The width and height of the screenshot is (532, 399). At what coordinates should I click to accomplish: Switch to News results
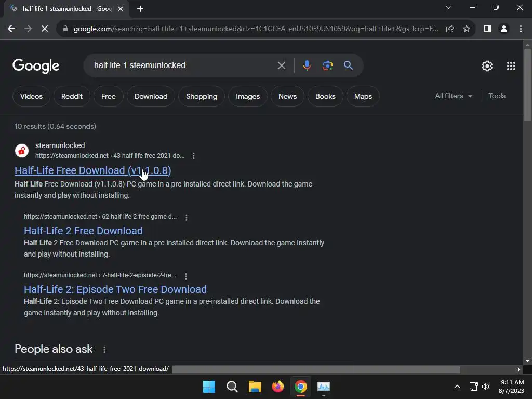[x=287, y=96]
